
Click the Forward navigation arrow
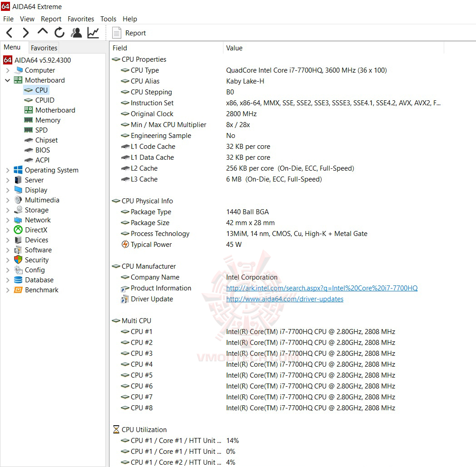(x=26, y=32)
